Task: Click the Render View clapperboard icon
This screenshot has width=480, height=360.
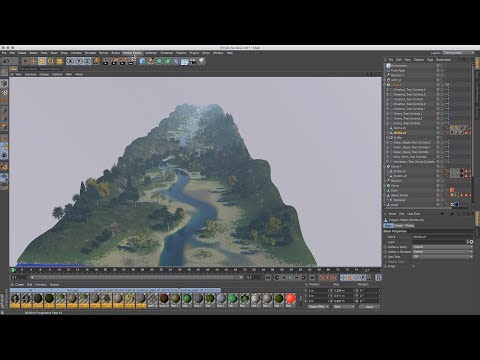Action: 106,61
